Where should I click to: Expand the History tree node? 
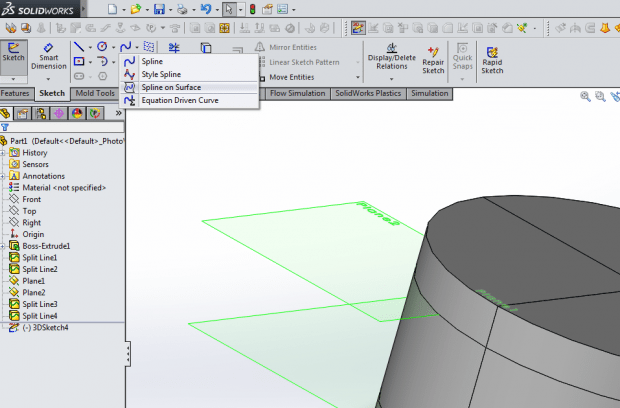click(3, 153)
